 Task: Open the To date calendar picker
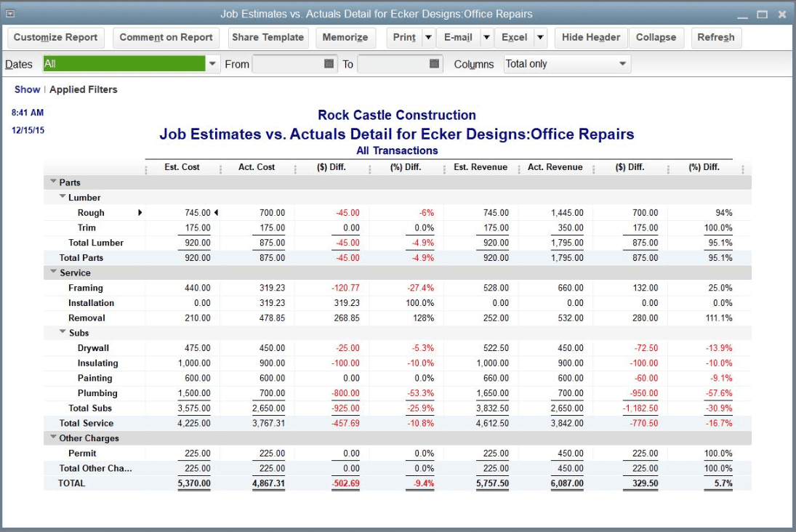(434, 63)
